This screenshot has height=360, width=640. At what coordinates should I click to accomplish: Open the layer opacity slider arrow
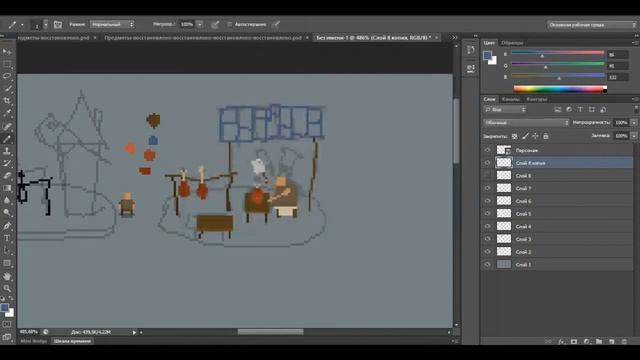[x=634, y=122]
